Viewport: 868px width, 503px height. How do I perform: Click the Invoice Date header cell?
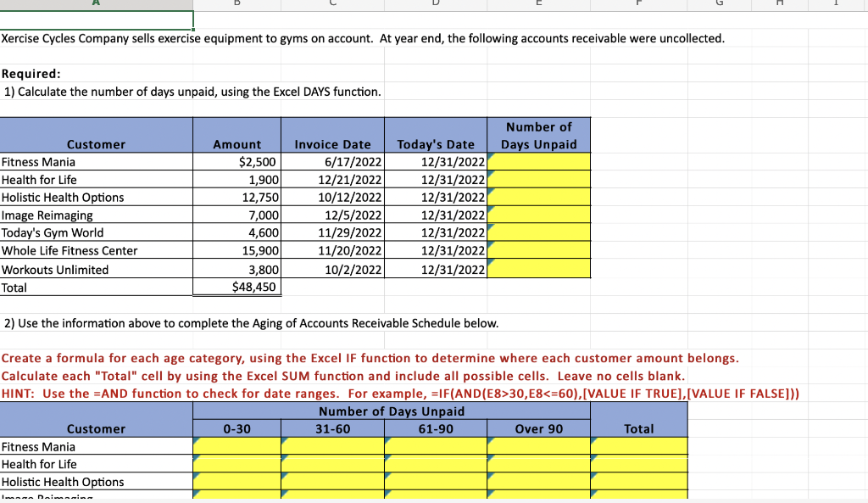click(x=331, y=144)
